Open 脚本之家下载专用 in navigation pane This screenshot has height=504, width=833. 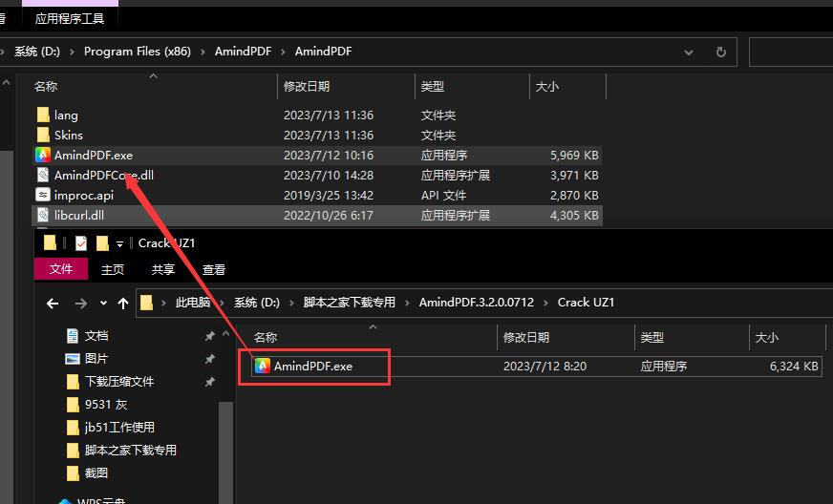tap(130, 450)
